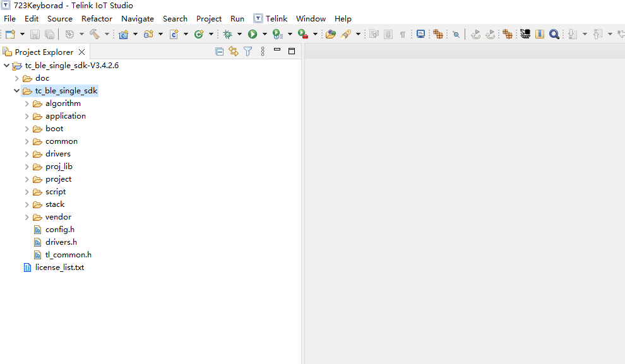This screenshot has width=625, height=364.
Task: Click the Collapse All icon in Project Explorer
Action: pyautogui.click(x=219, y=51)
